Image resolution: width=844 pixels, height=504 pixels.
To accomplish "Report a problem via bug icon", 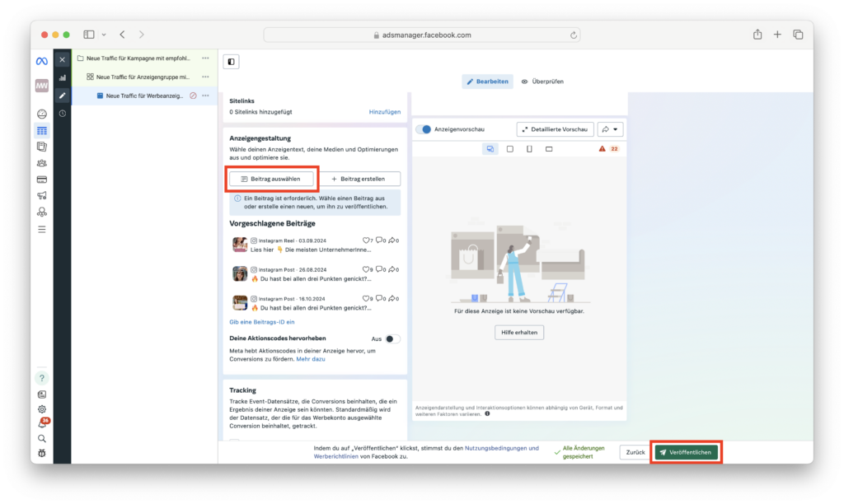I will pos(41,454).
